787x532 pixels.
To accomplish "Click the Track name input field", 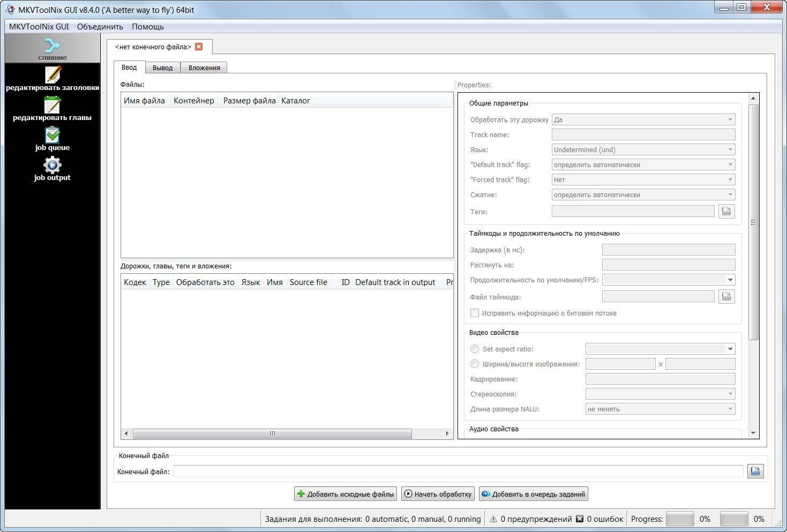I will [x=643, y=134].
